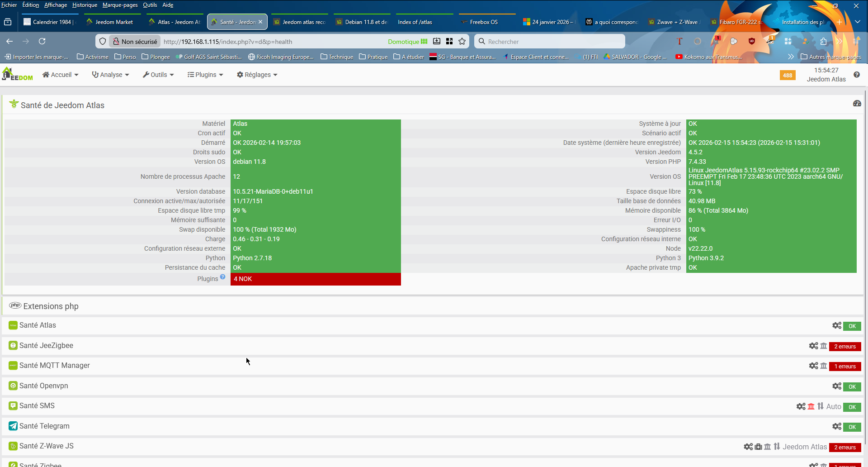The image size is (868, 467).
Task: Click the tracking protection shield icon
Action: click(103, 41)
